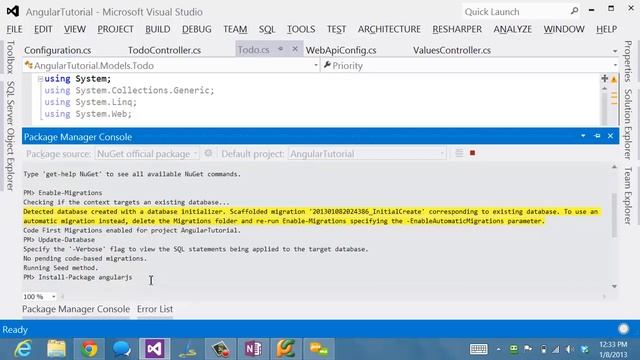The height and width of the screenshot is (360, 640).
Task: Click the code editor vertical scrollbar thumb
Action: click(x=604, y=108)
